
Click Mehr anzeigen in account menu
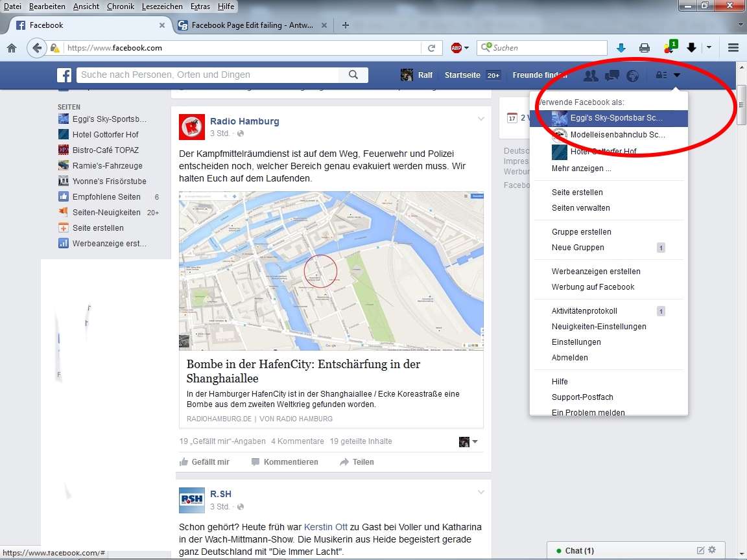point(581,168)
